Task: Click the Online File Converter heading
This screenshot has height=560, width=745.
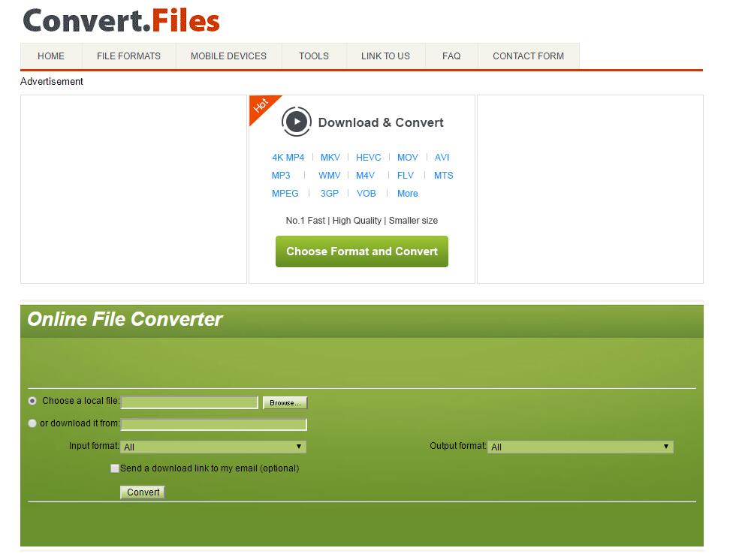Action: coord(125,319)
